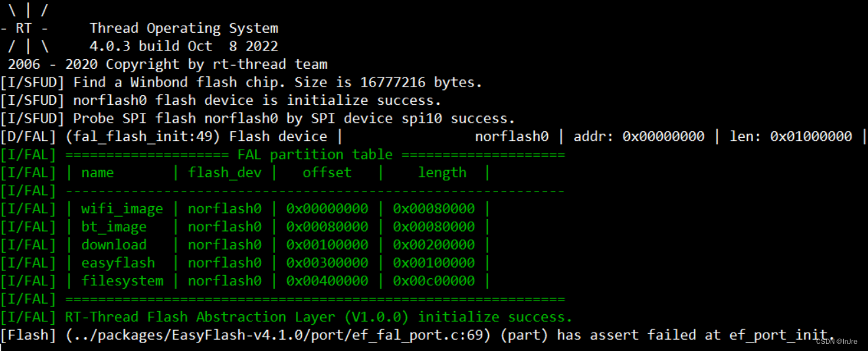Screen dimensions: 868x351
Task: Click the copyright line '2006 - 2020 Copyright by rt-thread team'
Action: click(167, 64)
